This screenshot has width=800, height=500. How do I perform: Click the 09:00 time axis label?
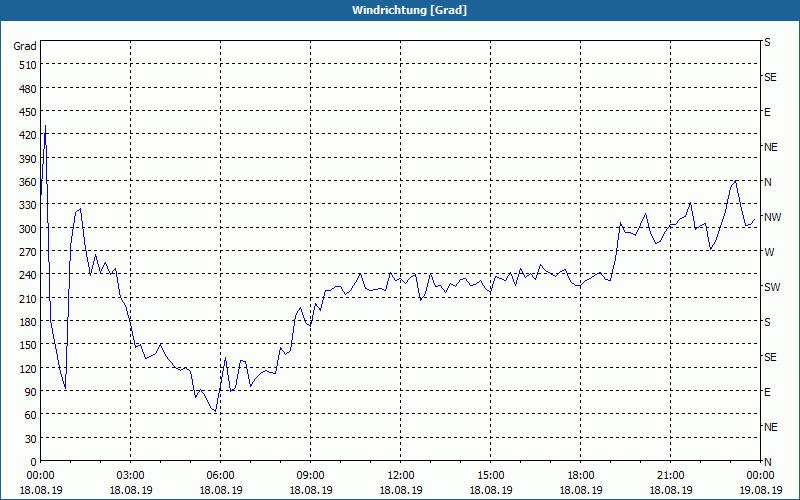click(x=310, y=476)
